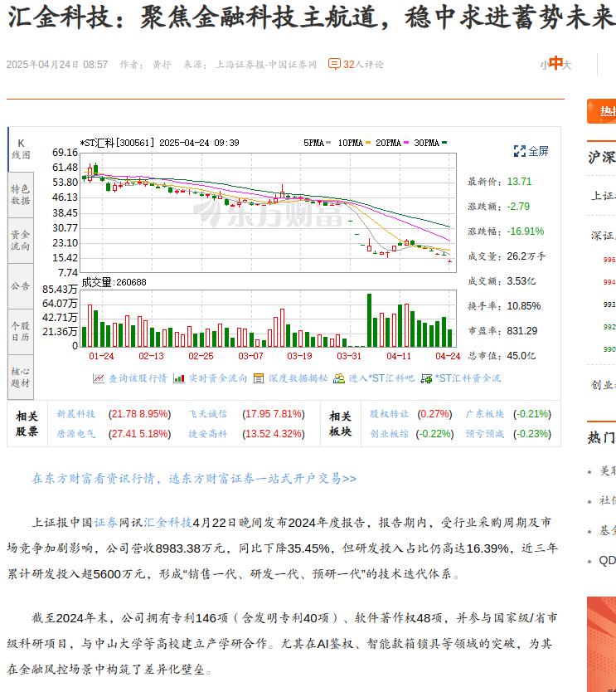The image size is (616, 692).
Task: Click 新晨科技 quote (21.78 8.95%)
Action: point(140,414)
